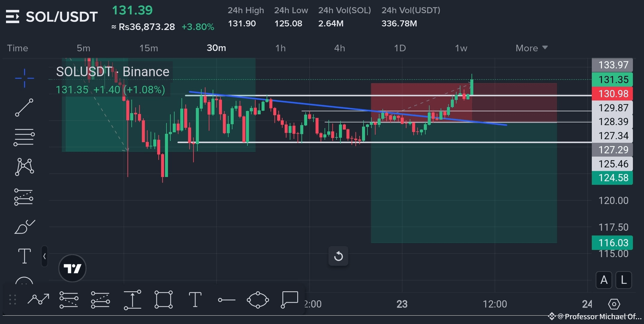This screenshot has height=324, width=644.
Task: Switch to the 5m timeframe
Action: (83, 48)
